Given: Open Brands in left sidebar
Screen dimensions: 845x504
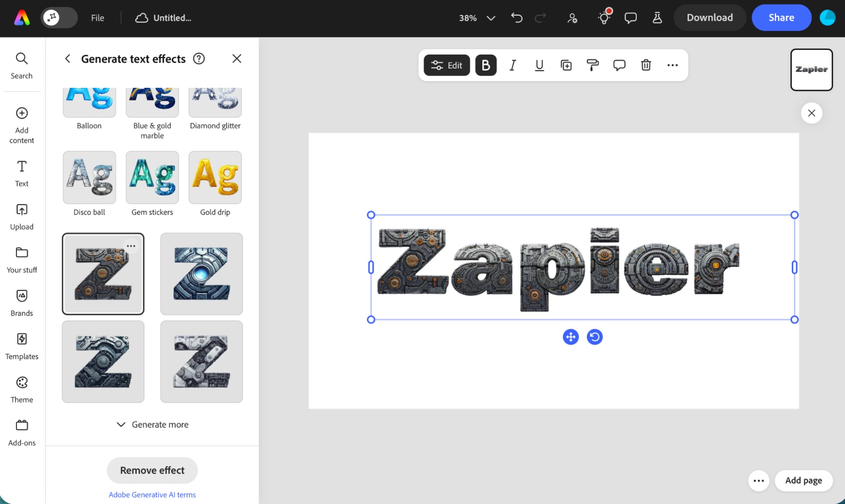Looking at the screenshot, I should [22, 302].
